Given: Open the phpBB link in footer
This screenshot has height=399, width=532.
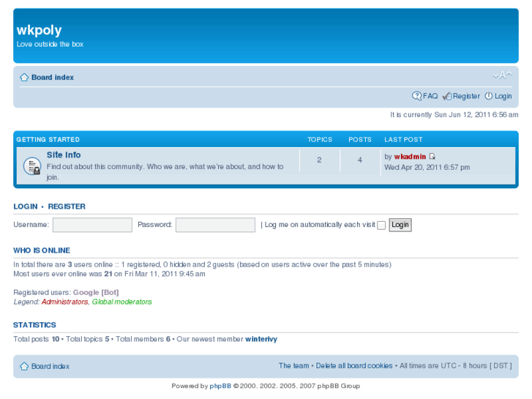Looking at the screenshot, I should click(220, 386).
